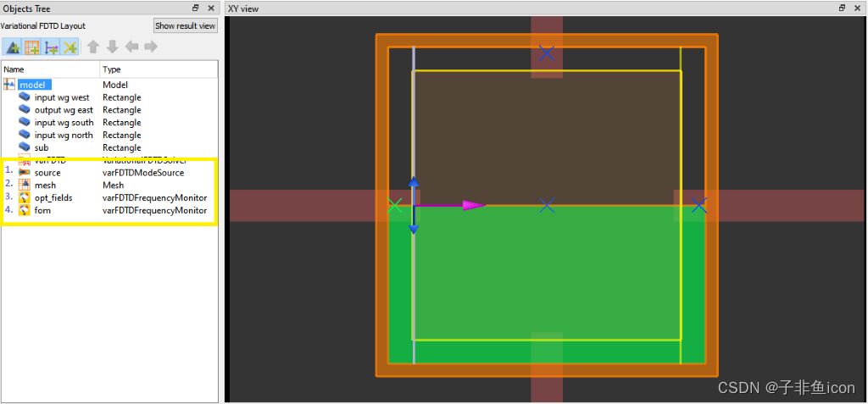
Task: Click the blue block icon beside input wg north
Action: (25, 135)
